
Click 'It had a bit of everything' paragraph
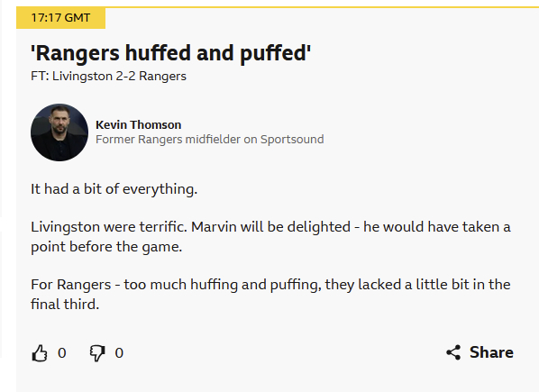click(x=114, y=189)
